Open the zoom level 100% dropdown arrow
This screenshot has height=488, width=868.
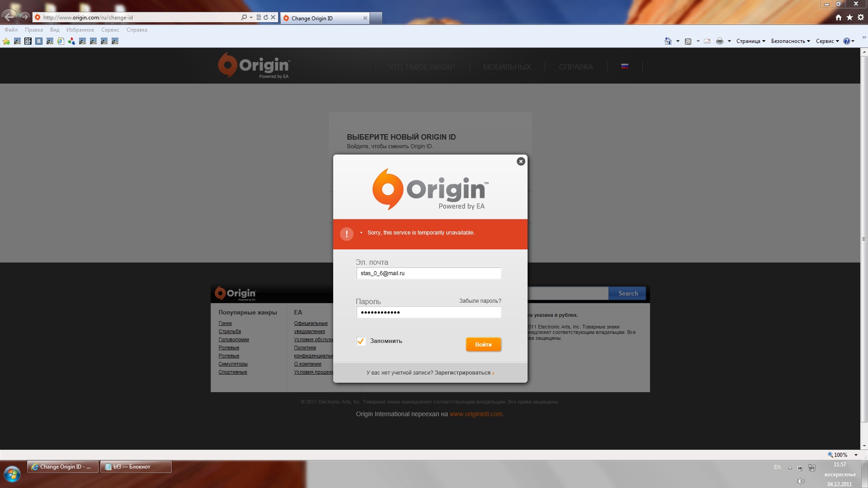[856, 455]
